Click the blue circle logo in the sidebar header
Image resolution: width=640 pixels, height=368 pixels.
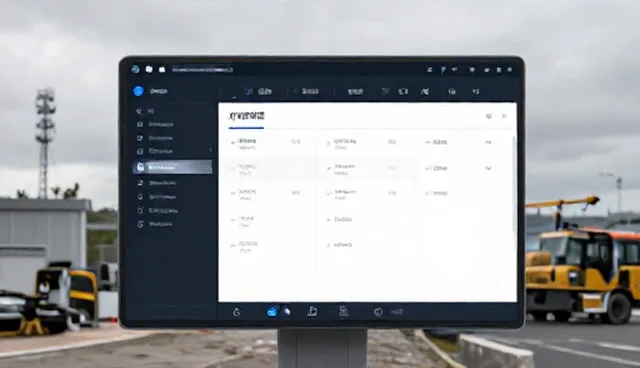(x=138, y=91)
